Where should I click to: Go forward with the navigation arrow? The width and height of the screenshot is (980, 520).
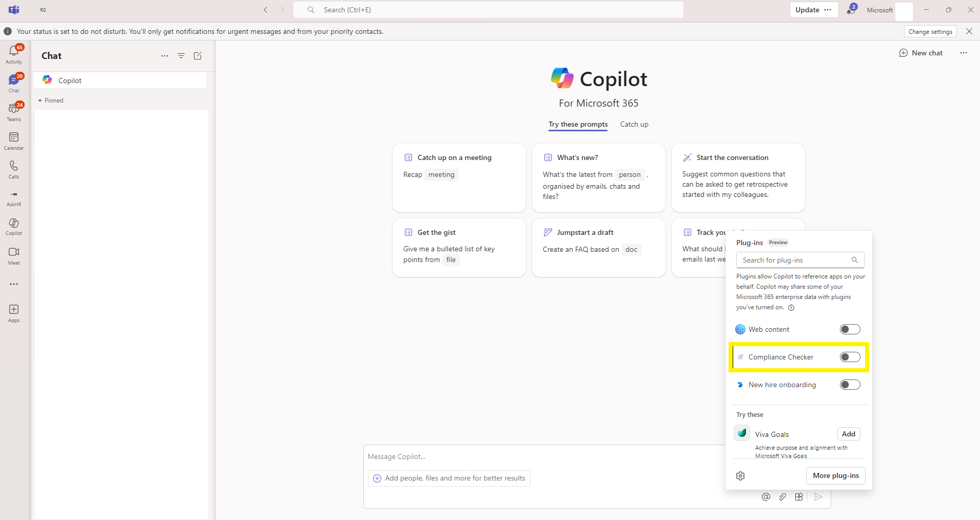282,10
